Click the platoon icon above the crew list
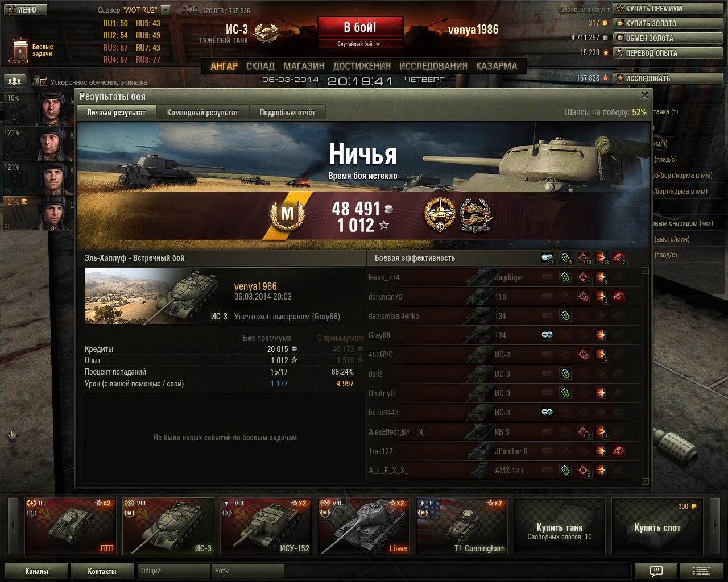The width and height of the screenshot is (728, 582). tap(15, 81)
